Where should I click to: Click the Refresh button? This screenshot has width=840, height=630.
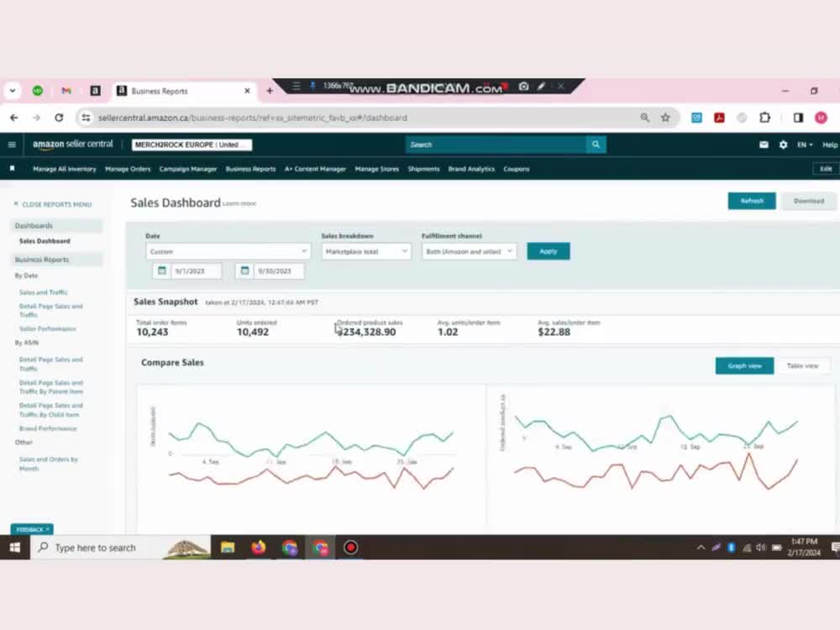coord(752,201)
